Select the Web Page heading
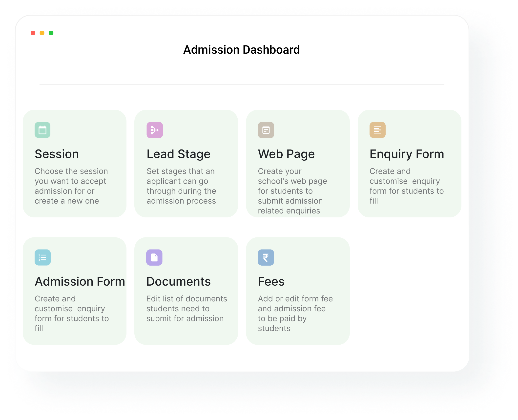 (286, 154)
